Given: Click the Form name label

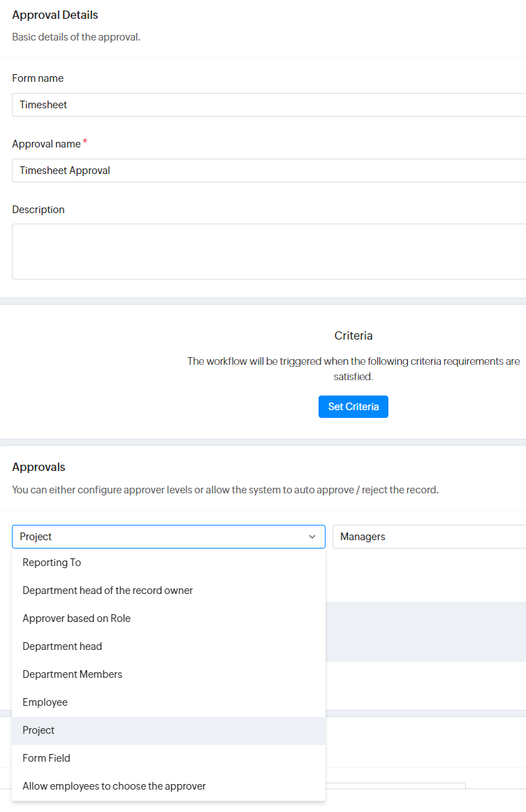Looking at the screenshot, I should click(x=38, y=78).
